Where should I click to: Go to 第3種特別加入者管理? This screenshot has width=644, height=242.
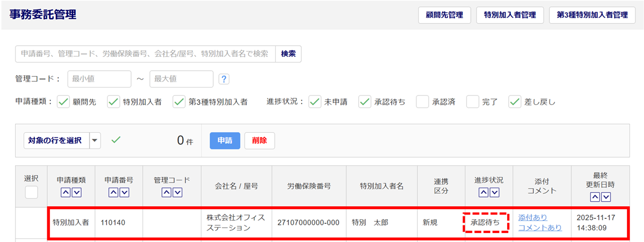592,15
